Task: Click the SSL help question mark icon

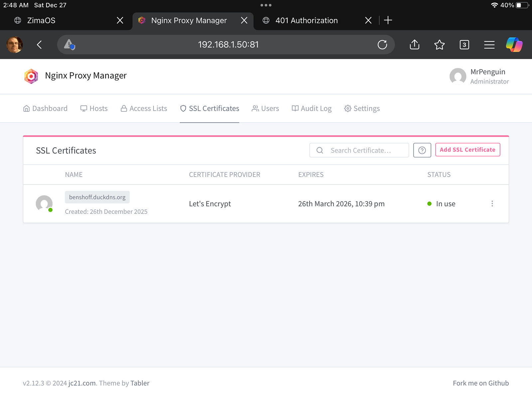Action: coord(422,150)
